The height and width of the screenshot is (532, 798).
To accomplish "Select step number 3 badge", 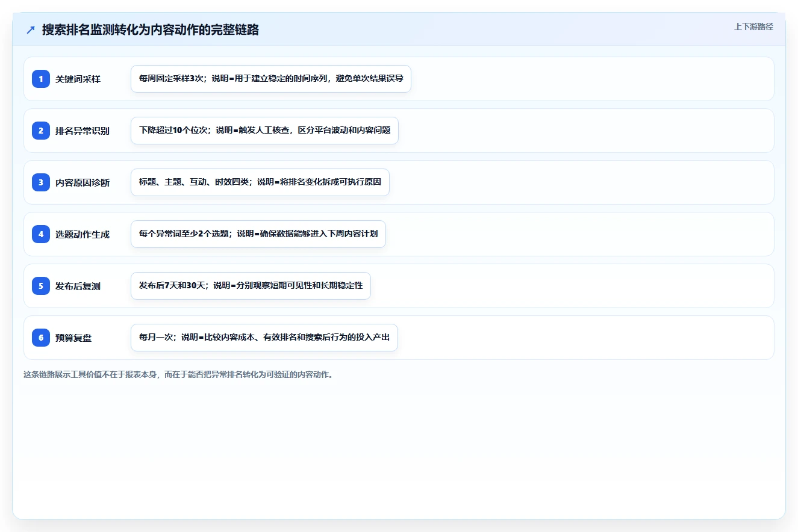I will click(x=41, y=182).
